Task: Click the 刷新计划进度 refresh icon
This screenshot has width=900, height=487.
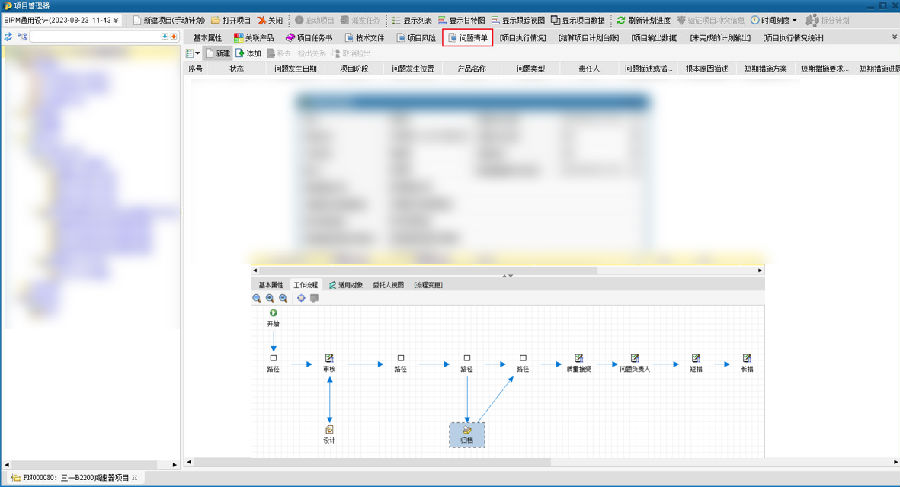Action: coord(621,20)
